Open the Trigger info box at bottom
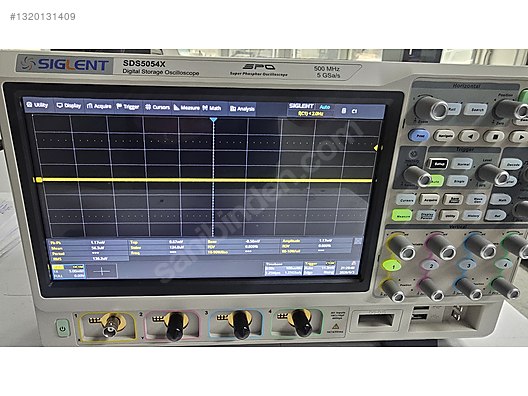The height and width of the screenshot is (396, 528). [x=319, y=268]
